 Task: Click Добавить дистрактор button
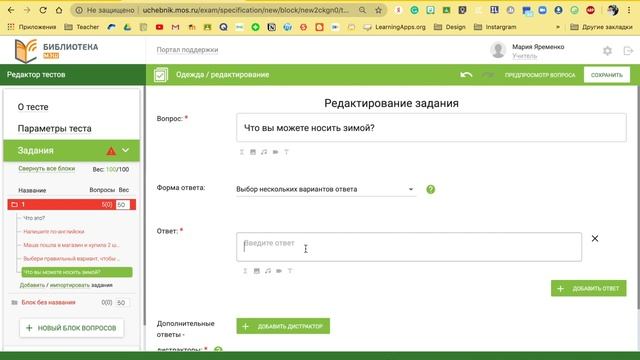click(x=283, y=326)
